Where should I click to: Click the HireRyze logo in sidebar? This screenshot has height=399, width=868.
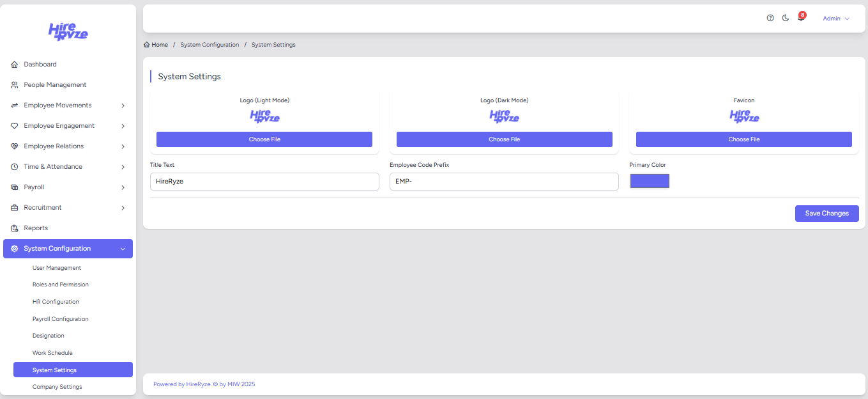tap(68, 31)
